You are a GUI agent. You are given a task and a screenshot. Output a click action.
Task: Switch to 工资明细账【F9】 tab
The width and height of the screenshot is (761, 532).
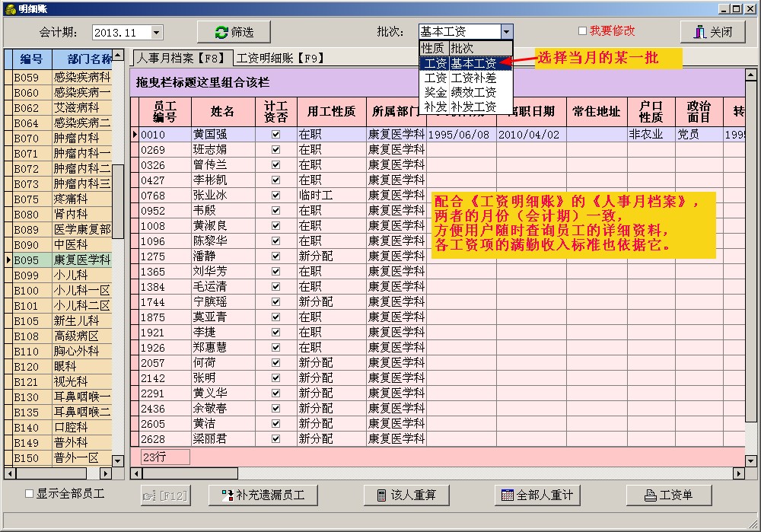click(280, 58)
